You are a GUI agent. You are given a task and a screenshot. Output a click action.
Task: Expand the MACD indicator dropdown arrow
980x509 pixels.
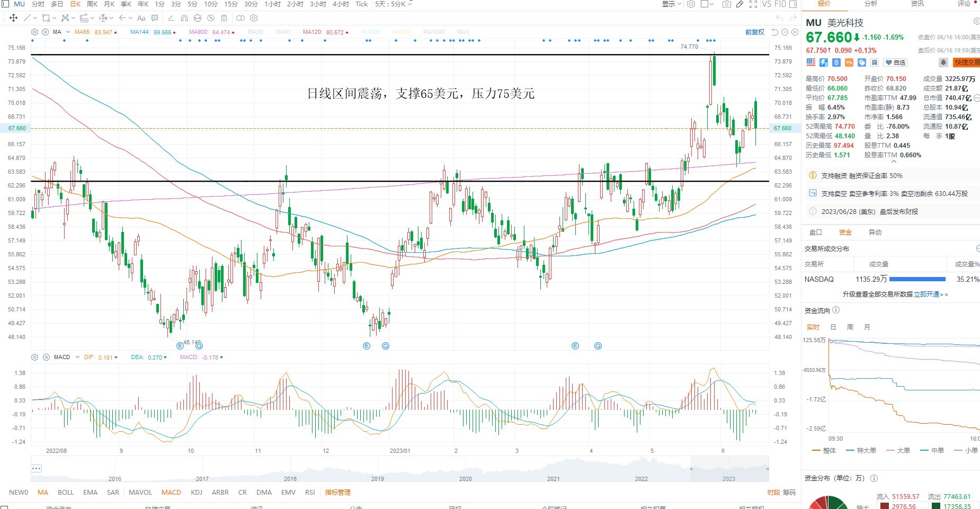coord(77,357)
